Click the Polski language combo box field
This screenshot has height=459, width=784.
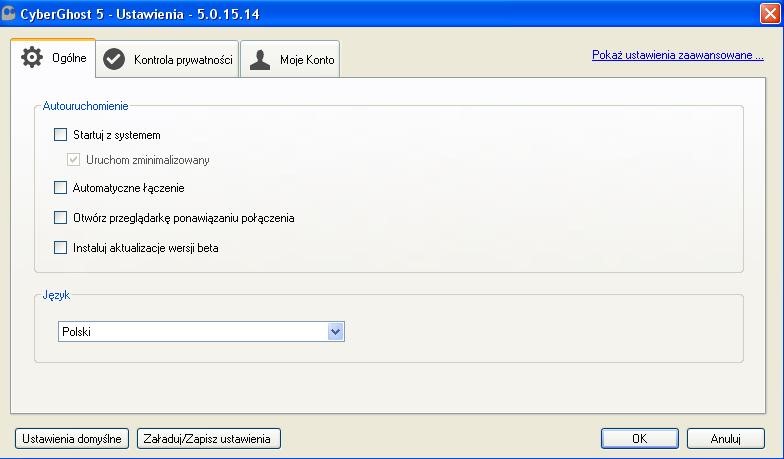coord(201,332)
